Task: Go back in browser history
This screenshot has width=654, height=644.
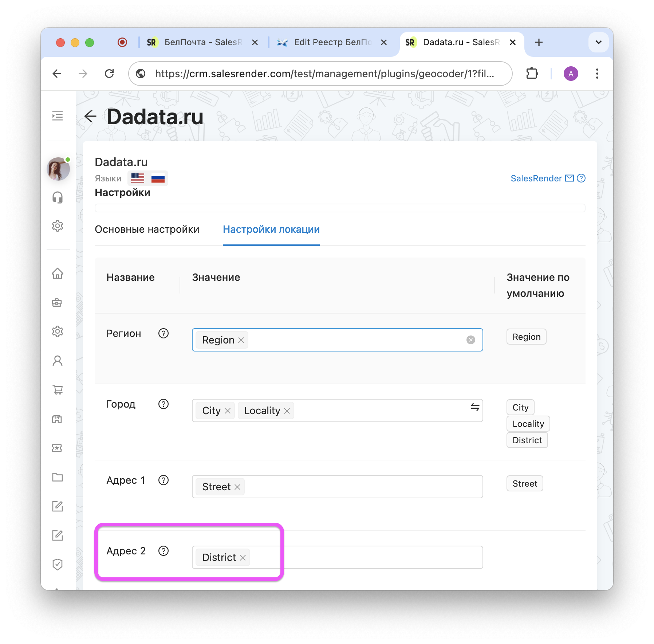Action: [x=57, y=74]
